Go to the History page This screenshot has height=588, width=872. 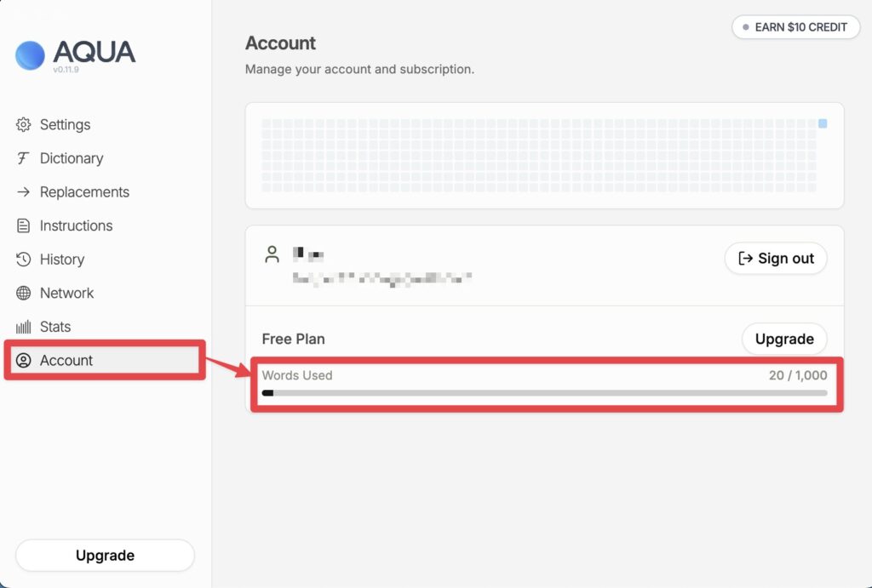[62, 260]
